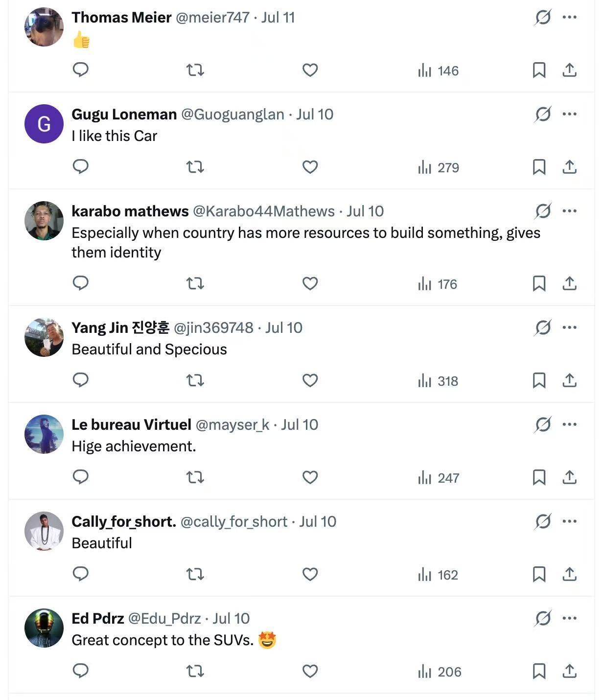Viewport: 604px width, 700px height.
Task: Visit @Karabo44Mathews profile handle
Action: point(264,211)
